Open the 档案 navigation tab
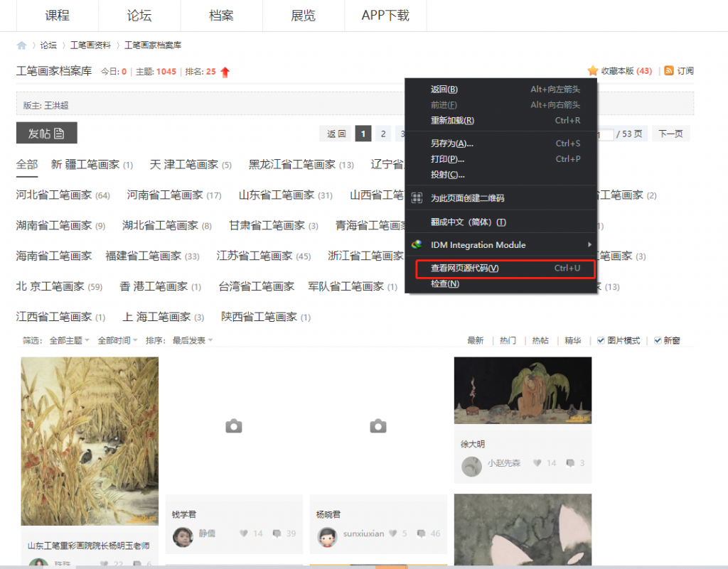Image resolution: width=728 pixels, height=569 pixels. click(x=221, y=16)
